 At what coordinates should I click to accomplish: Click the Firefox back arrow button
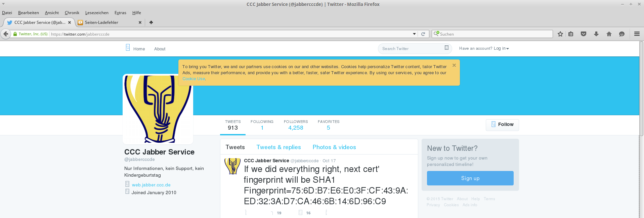pyautogui.click(x=6, y=34)
